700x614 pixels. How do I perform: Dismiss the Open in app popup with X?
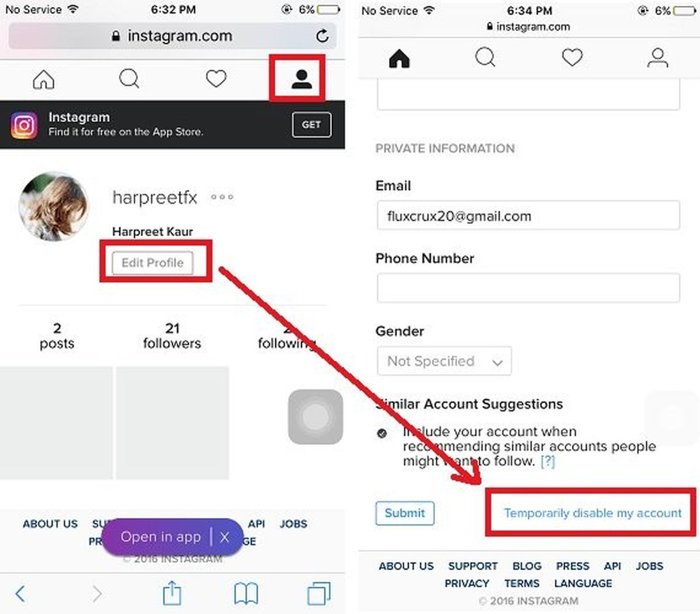(225, 537)
